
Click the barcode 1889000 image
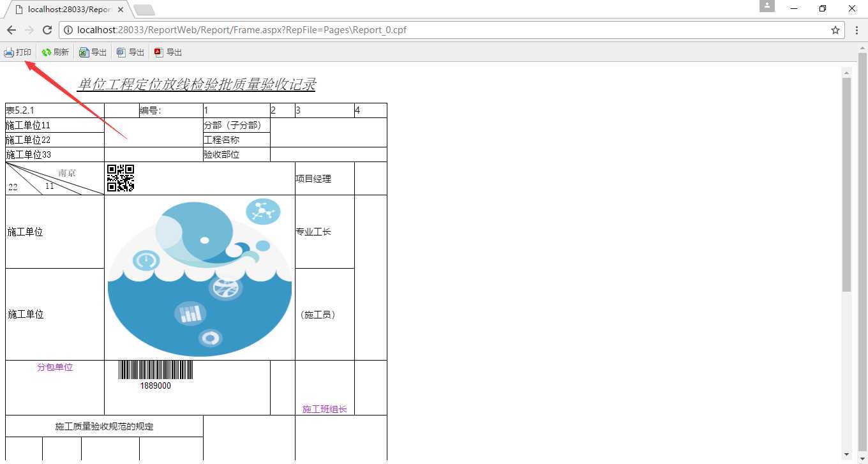(156, 375)
